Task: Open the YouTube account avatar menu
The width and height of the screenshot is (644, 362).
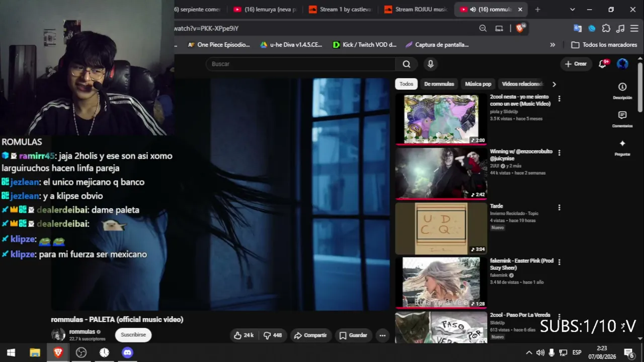Action: point(622,64)
